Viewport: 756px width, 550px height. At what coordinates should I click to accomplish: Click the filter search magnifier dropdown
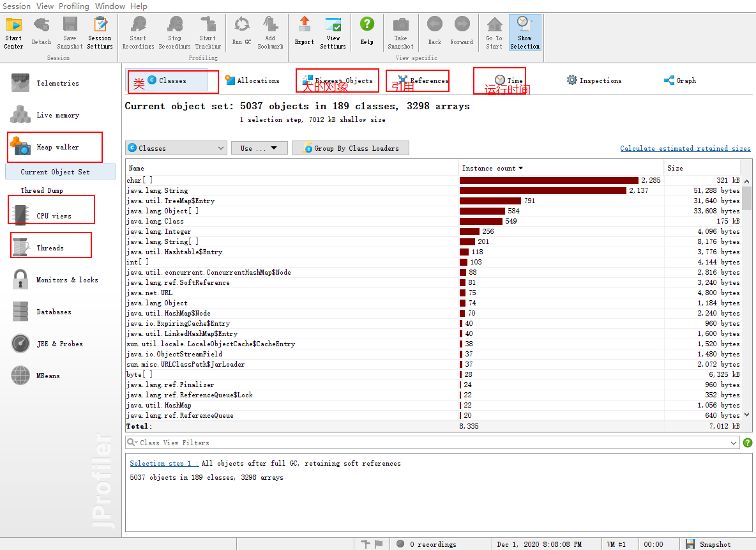tap(132, 443)
